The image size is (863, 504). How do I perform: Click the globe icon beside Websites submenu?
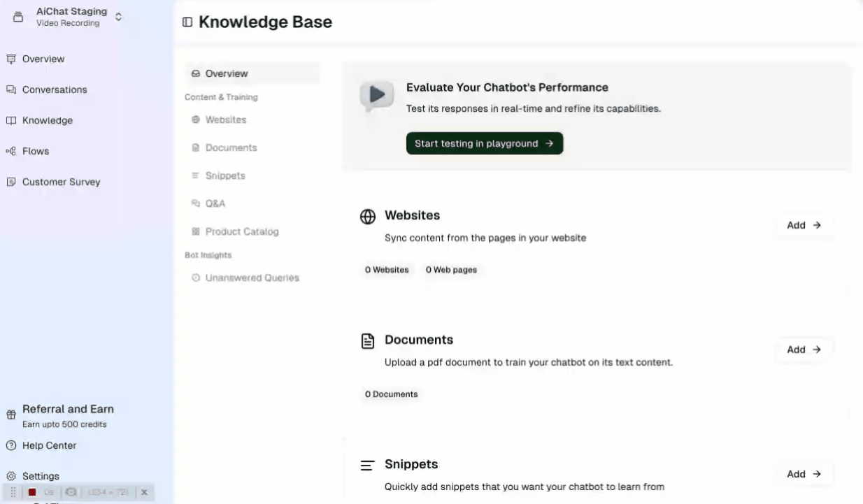coord(196,120)
